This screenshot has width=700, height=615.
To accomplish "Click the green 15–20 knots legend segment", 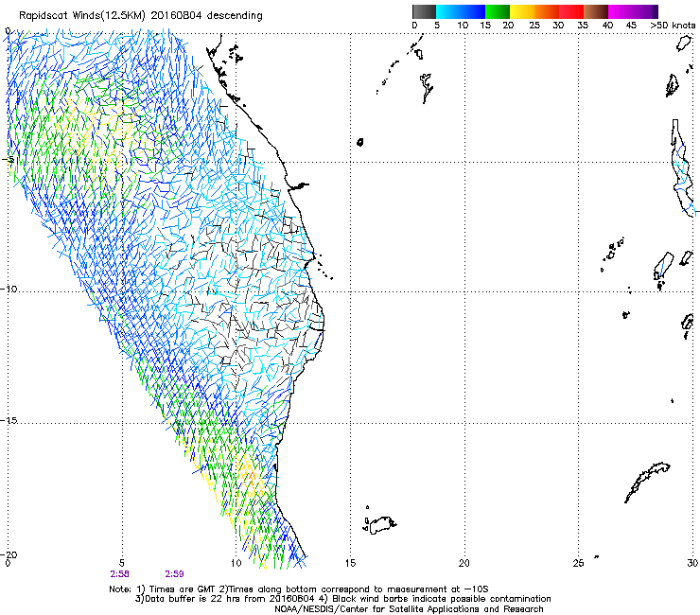I will (498, 11).
